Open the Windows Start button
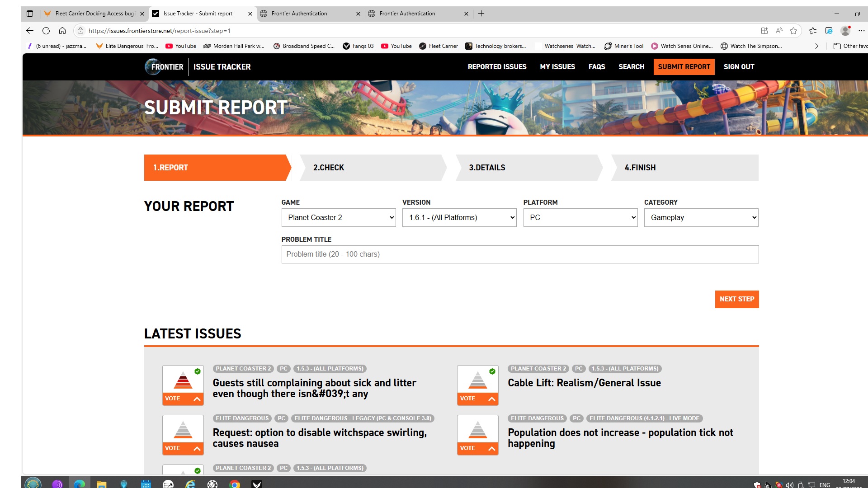Screen dimensions: 868x488 click(33, 483)
